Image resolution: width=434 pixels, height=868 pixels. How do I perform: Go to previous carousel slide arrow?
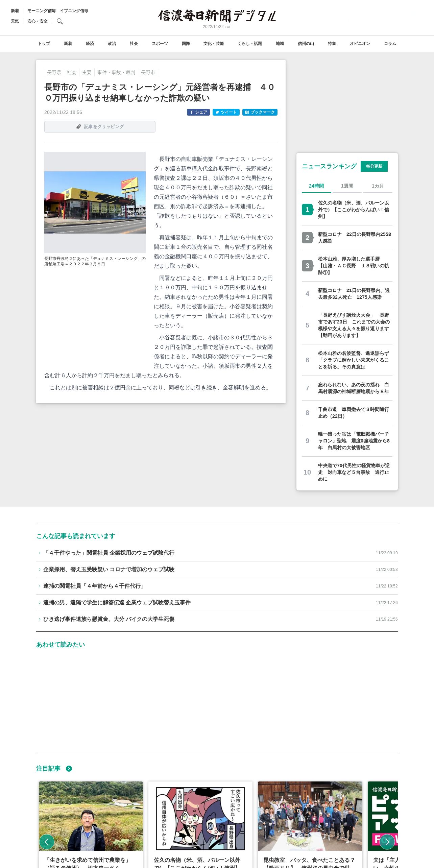coord(47,842)
